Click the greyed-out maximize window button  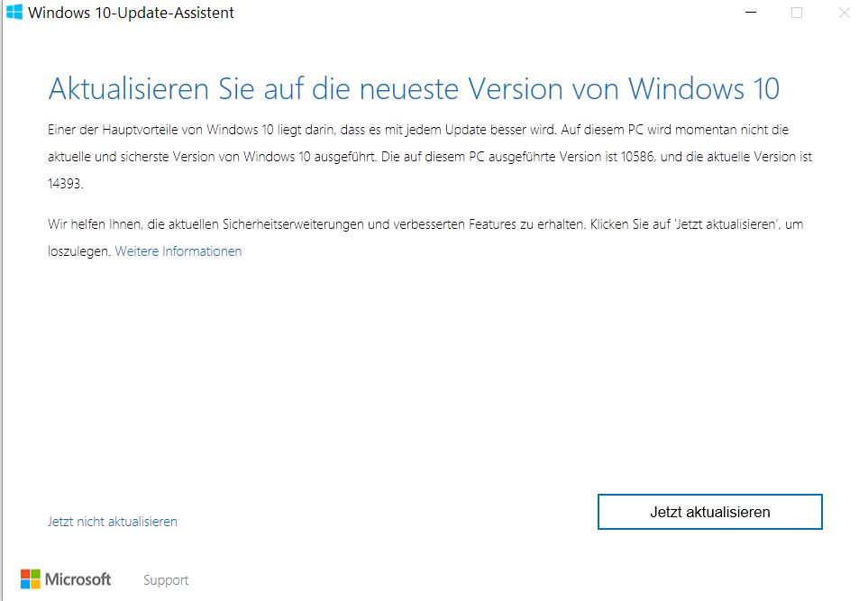pos(797,14)
